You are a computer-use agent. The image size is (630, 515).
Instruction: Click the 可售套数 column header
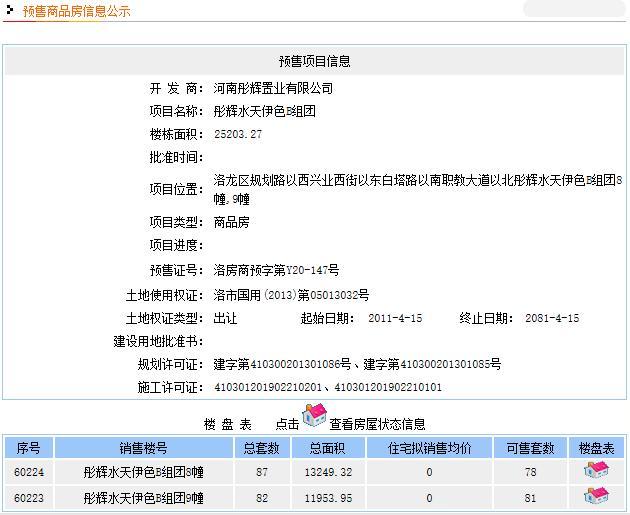(x=530, y=448)
